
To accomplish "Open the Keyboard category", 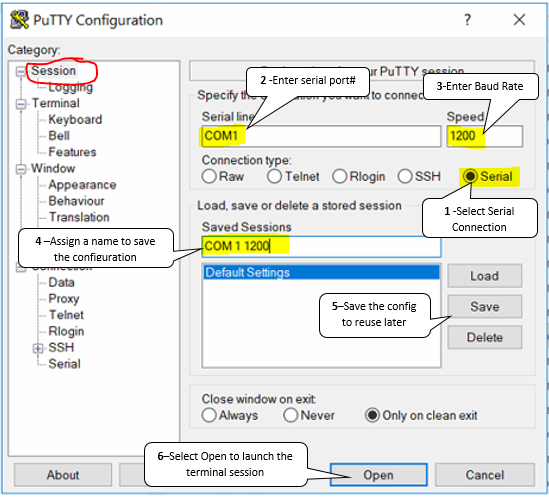I will pyautogui.click(x=75, y=119).
